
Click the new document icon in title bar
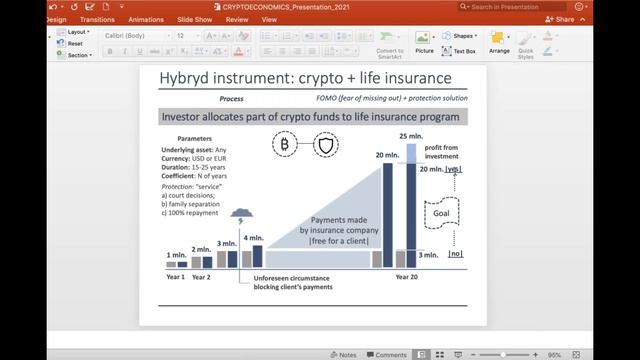point(106,7)
